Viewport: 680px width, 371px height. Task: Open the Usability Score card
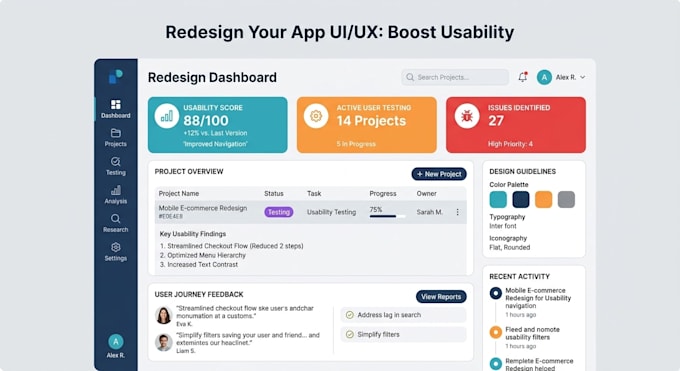pos(218,125)
